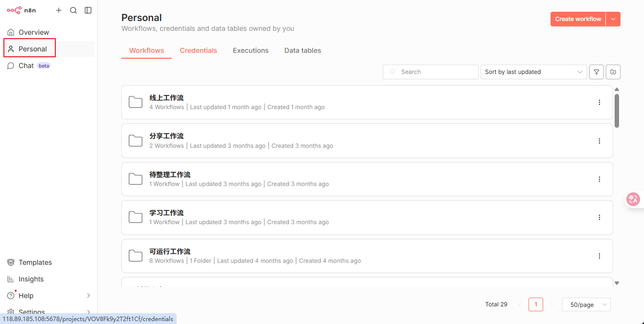Click the scrollbar down arrow of list
The width and height of the screenshot is (644, 324).
(617, 283)
